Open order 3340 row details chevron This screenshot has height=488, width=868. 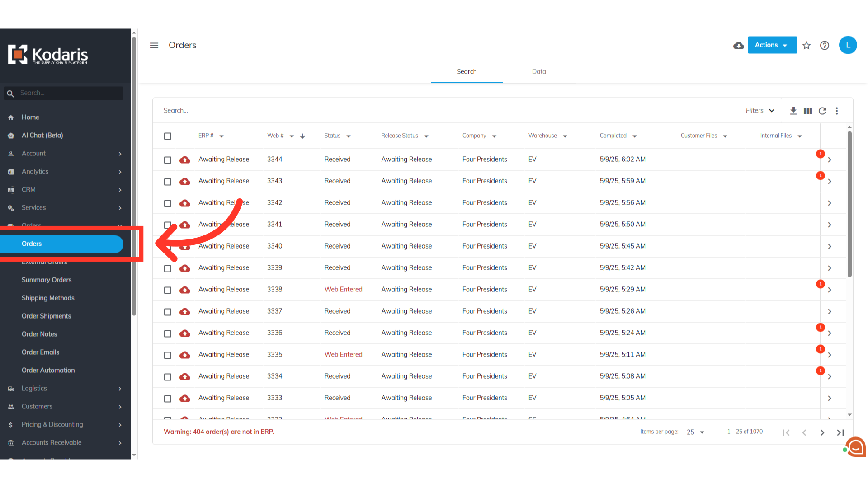[830, 246]
